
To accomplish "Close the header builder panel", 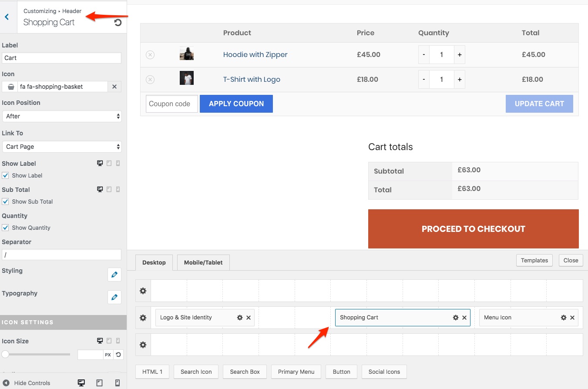I will click(571, 260).
